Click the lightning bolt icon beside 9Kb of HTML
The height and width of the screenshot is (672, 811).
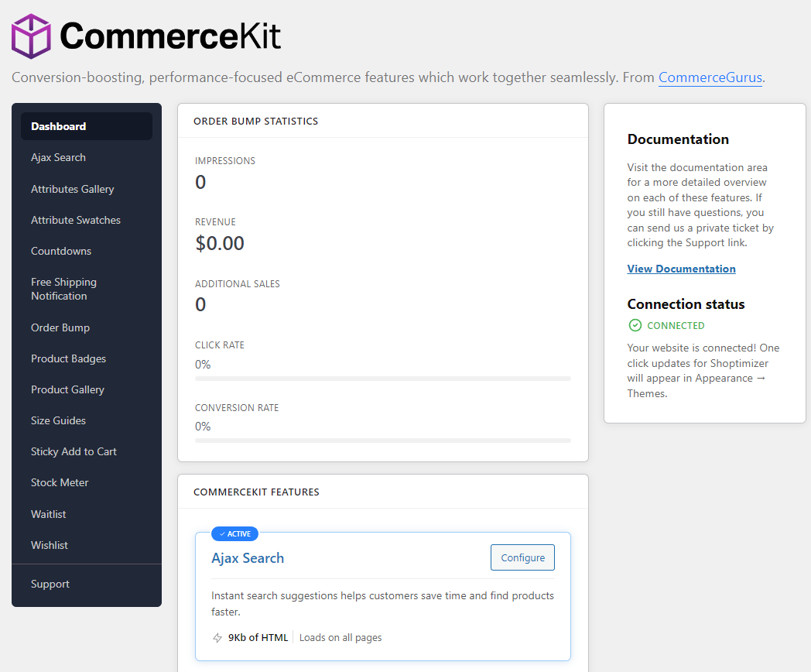(x=217, y=638)
